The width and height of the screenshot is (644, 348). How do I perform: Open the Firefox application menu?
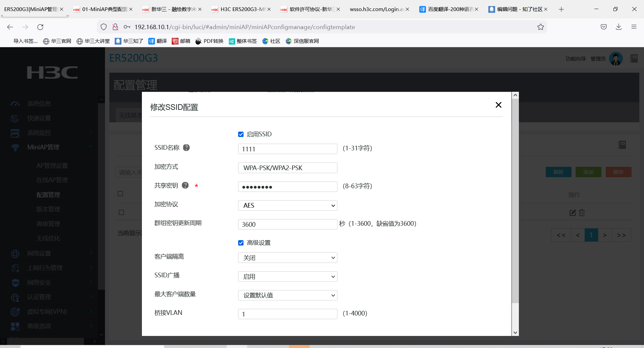click(634, 27)
